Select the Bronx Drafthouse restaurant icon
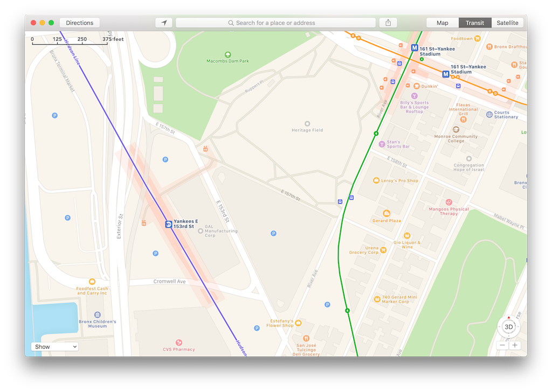This screenshot has width=552, height=392. coord(489,46)
